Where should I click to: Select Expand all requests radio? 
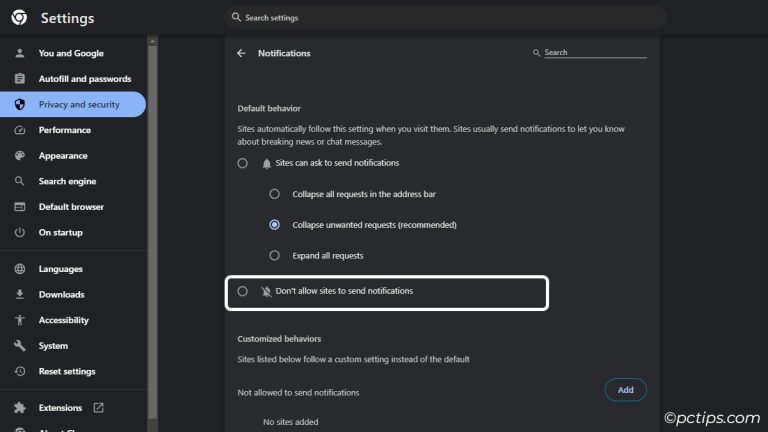274,255
